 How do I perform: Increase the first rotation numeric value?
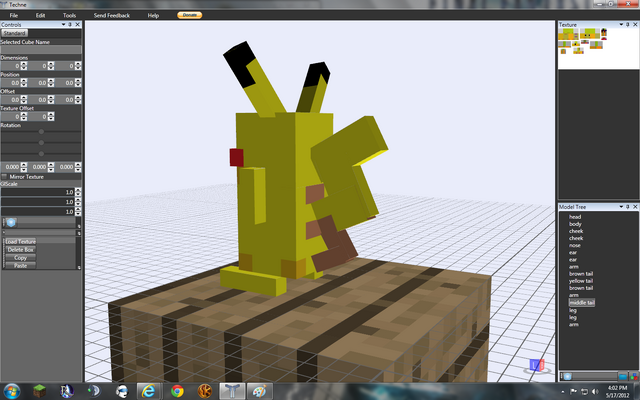[x=24, y=165]
